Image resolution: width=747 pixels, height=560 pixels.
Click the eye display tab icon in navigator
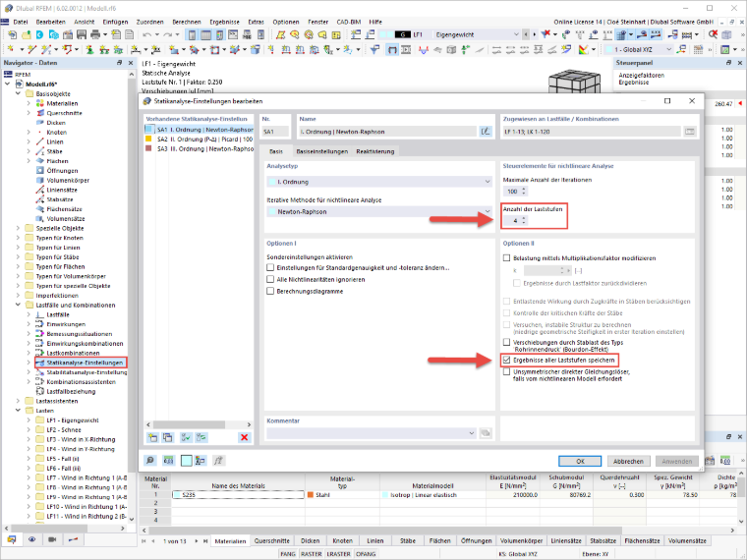(31, 539)
